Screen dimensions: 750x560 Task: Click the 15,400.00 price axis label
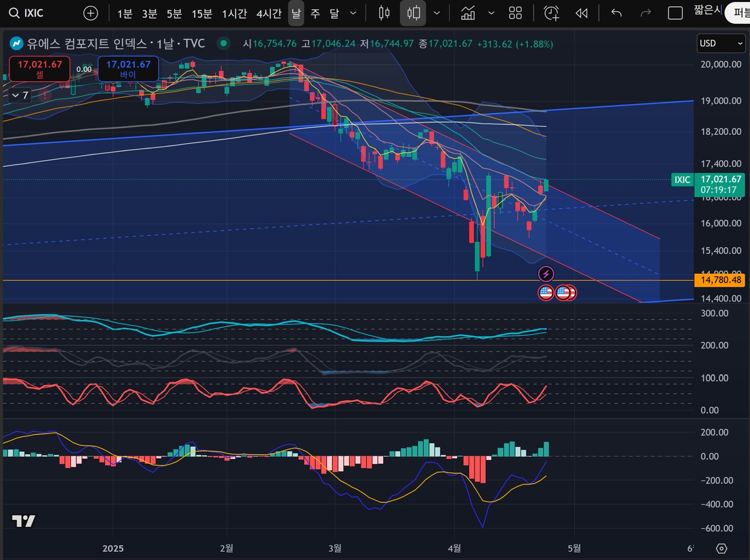pyautogui.click(x=720, y=250)
